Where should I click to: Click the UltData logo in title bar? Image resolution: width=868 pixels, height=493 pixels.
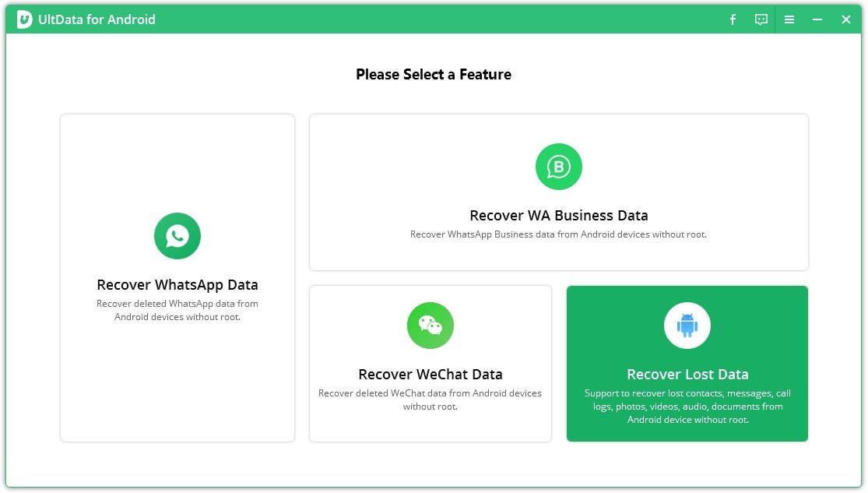24,19
